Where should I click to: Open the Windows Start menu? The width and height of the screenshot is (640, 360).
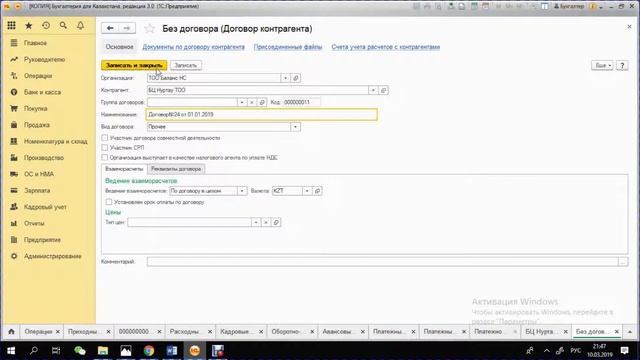coord(11,351)
